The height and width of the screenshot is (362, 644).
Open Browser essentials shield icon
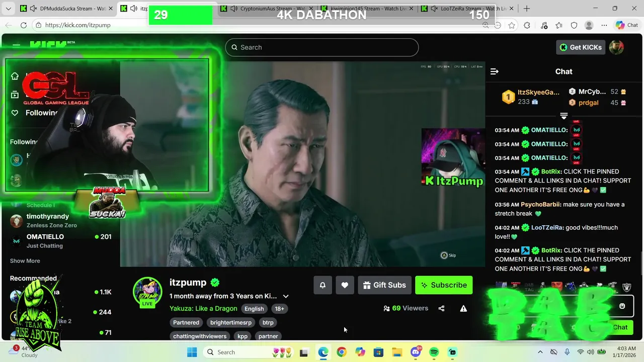pyautogui.click(x=574, y=25)
